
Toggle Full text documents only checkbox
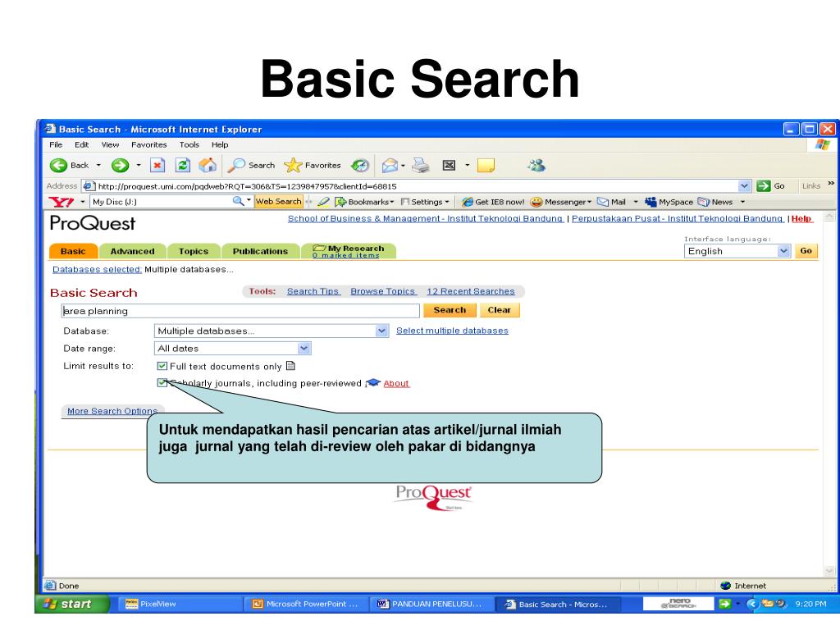(x=162, y=366)
